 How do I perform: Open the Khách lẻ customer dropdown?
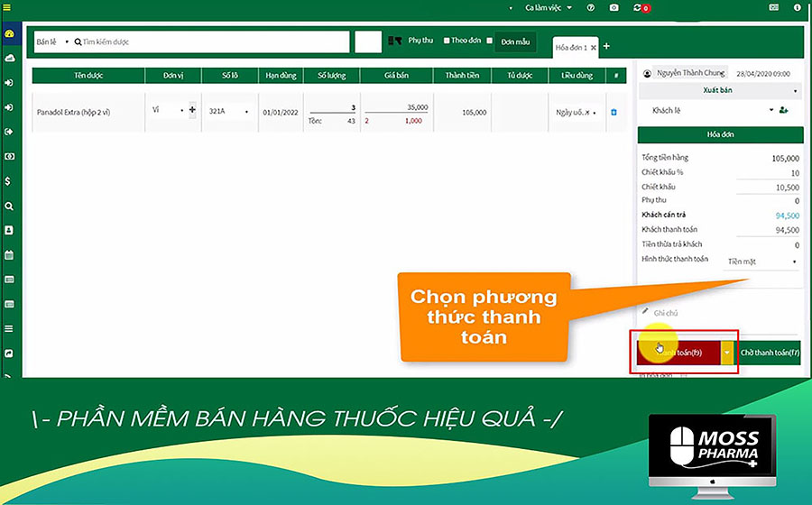[x=711, y=110]
